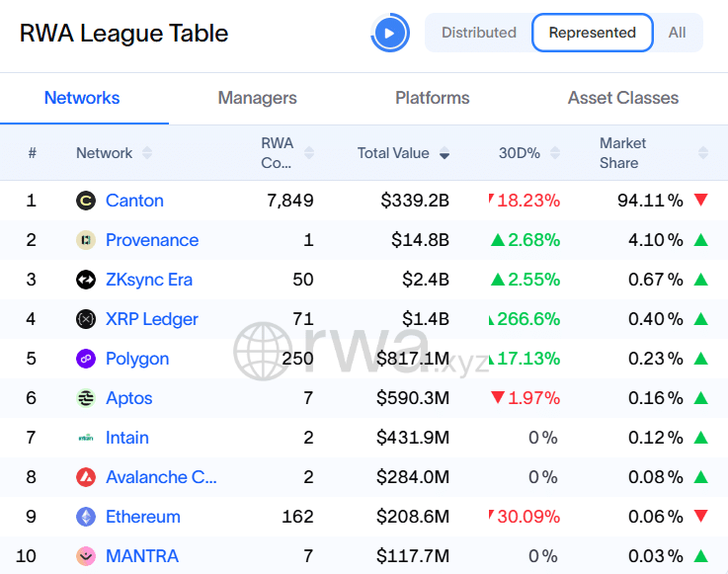Viewport: 728px width, 574px height.
Task: Open the Managers tab
Action: (x=257, y=98)
